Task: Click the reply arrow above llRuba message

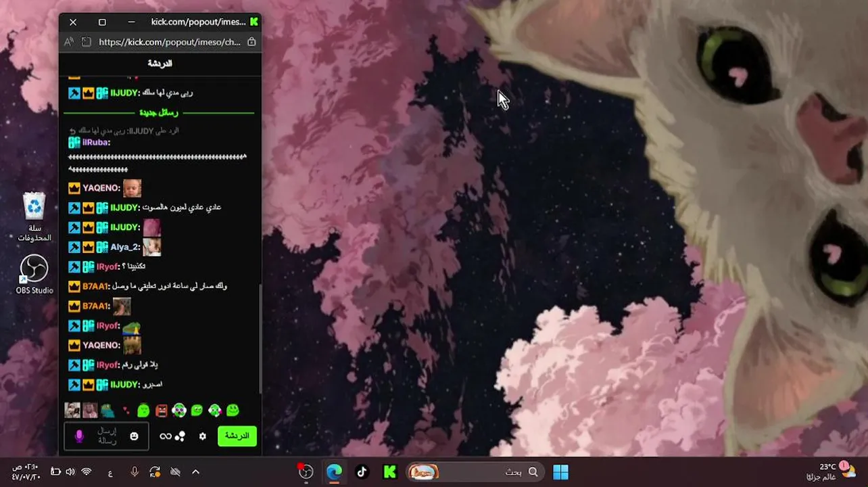Action: [x=72, y=131]
